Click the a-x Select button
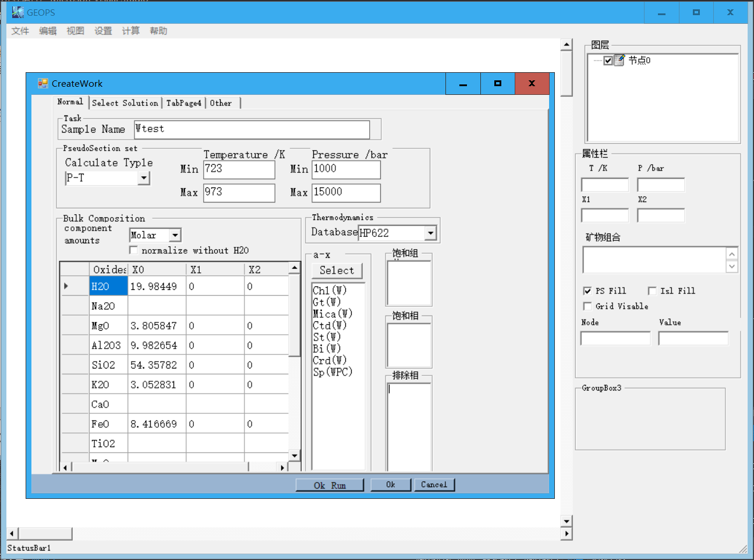Viewport: 754px width, 560px height. pos(337,270)
